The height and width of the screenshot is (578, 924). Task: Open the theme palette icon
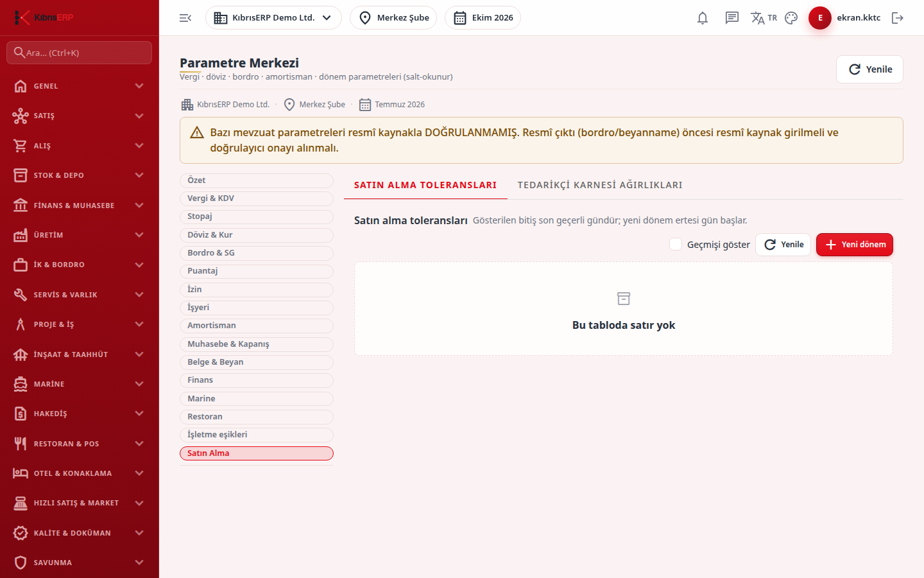(x=791, y=18)
